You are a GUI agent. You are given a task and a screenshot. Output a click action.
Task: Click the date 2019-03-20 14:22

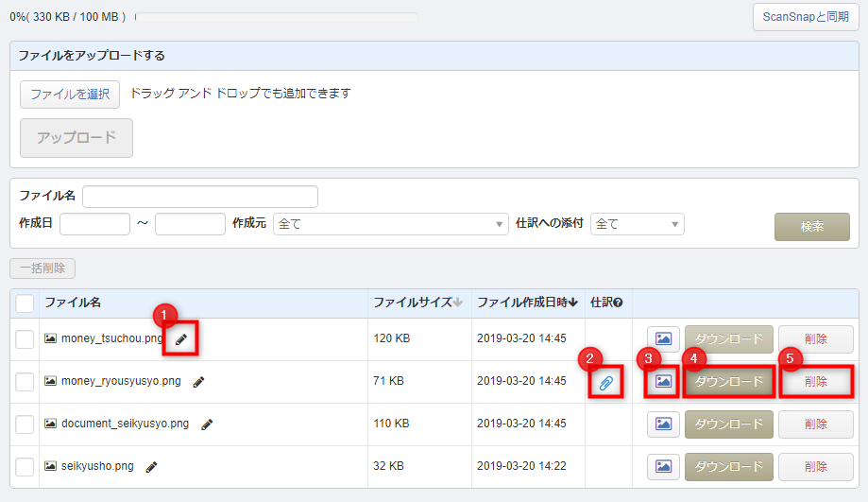click(x=521, y=466)
